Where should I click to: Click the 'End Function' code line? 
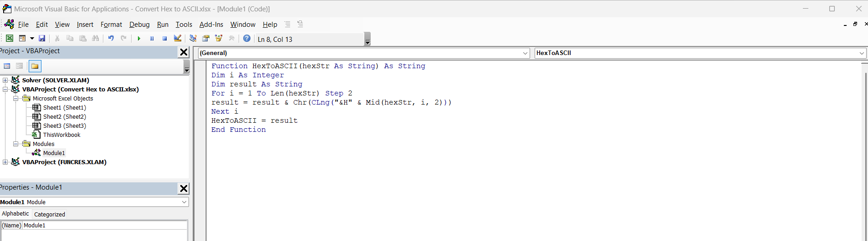(238, 130)
